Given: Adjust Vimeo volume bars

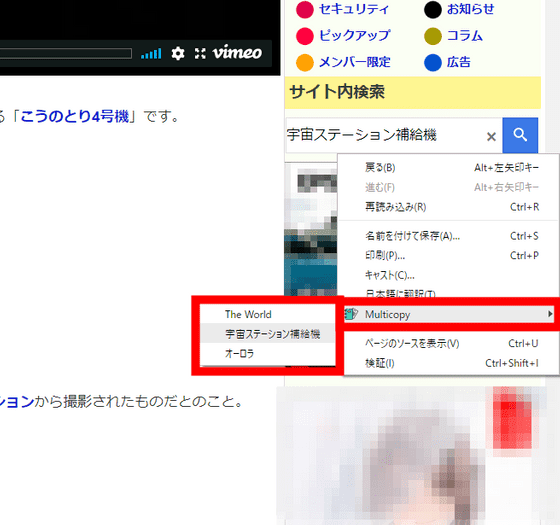Looking at the screenshot, I should (x=151, y=54).
